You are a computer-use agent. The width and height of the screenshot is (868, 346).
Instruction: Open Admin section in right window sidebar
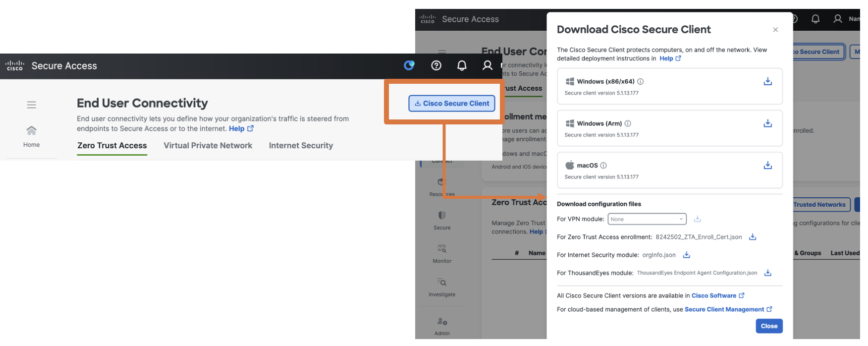pyautogui.click(x=442, y=327)
